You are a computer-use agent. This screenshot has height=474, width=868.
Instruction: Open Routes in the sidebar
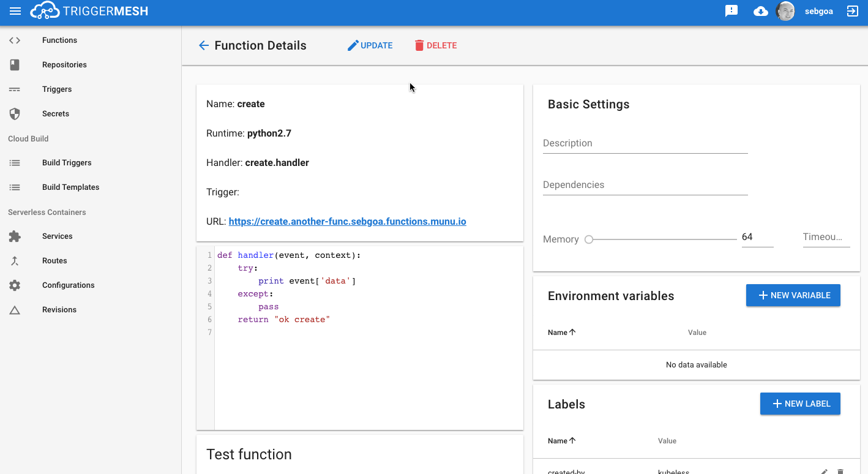pyautogui.click(x=54, y=261)
